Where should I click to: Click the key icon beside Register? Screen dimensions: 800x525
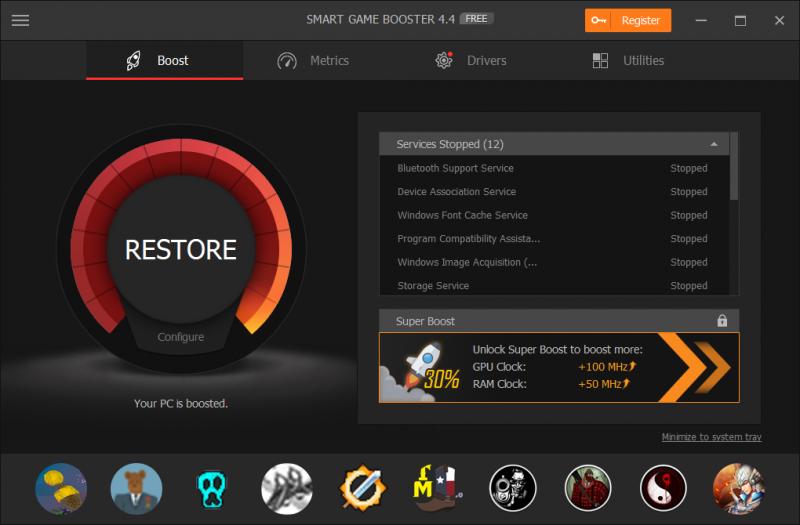click(x=598, y=20)
